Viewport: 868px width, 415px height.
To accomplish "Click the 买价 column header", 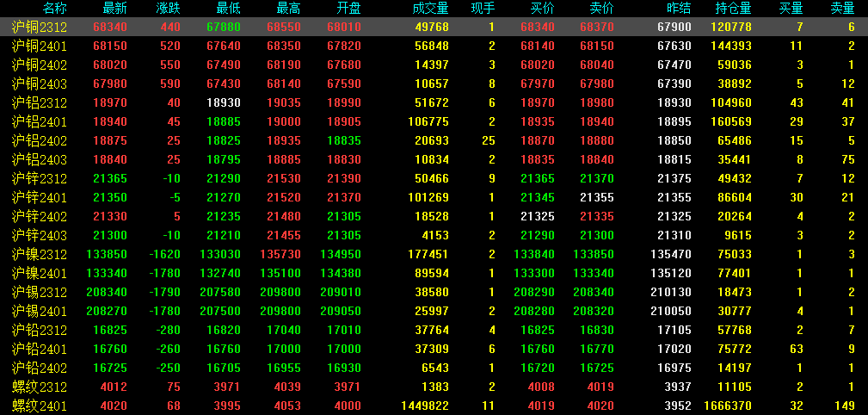I will tap(543, 9).
